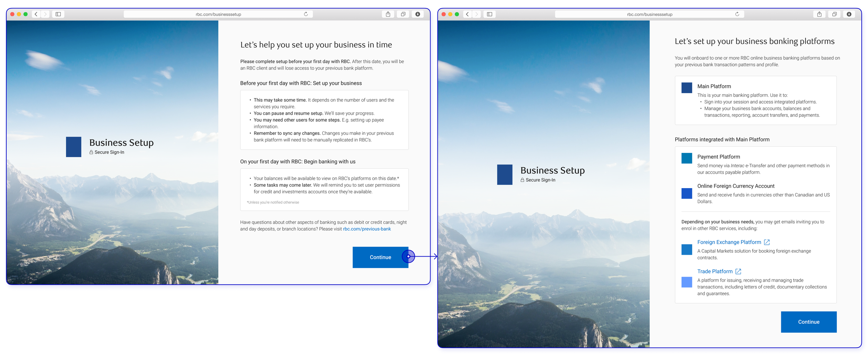Click the share icon in left browser window
The height and width of the screenshot is (356, 868).
pyautogui.click(x=388, y=14)
